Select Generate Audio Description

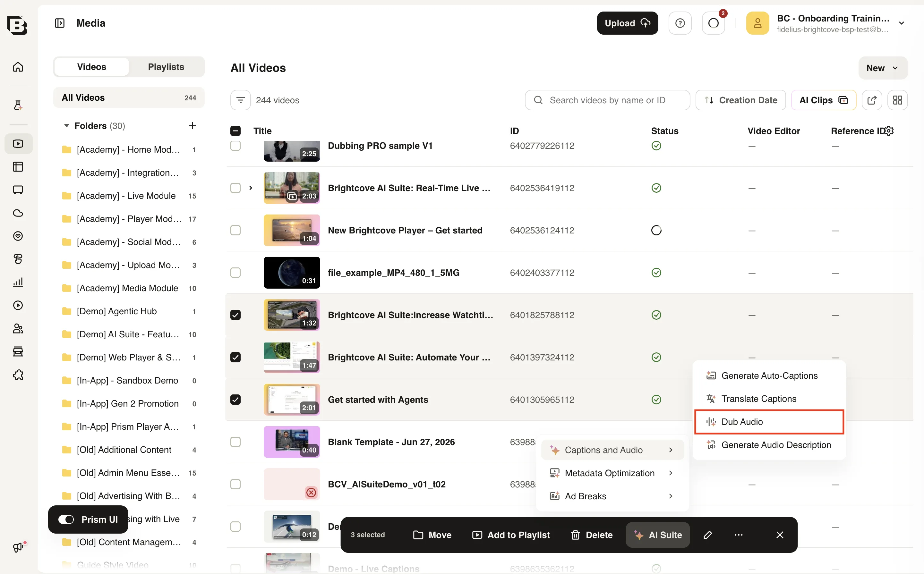click(x=769, y=445)
